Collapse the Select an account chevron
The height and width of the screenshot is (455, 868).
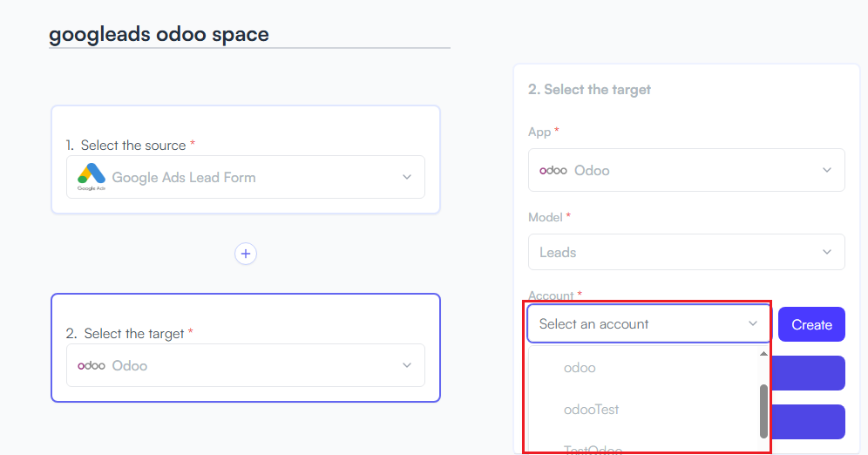[752, 323]
